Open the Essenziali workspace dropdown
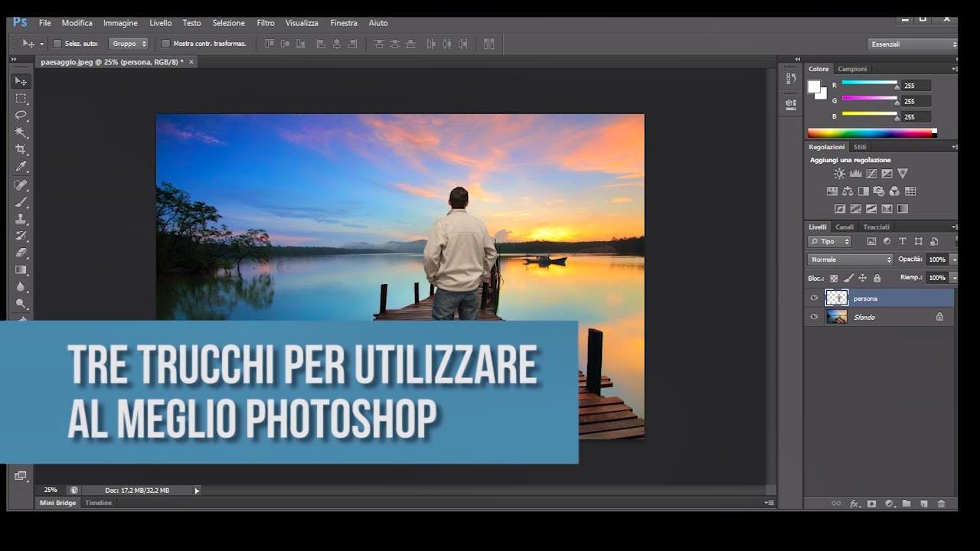 (x=912, y=44)
